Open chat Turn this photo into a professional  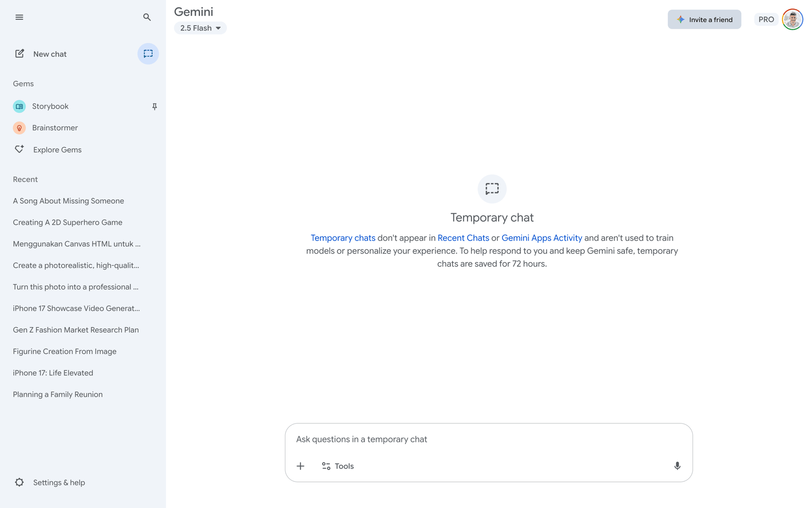coord(76,287)
